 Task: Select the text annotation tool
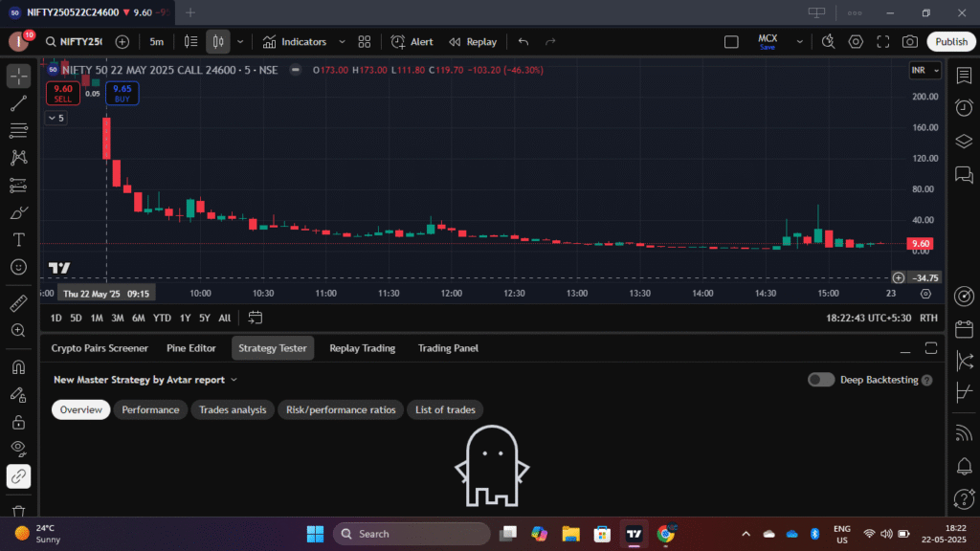pos(19,240)
